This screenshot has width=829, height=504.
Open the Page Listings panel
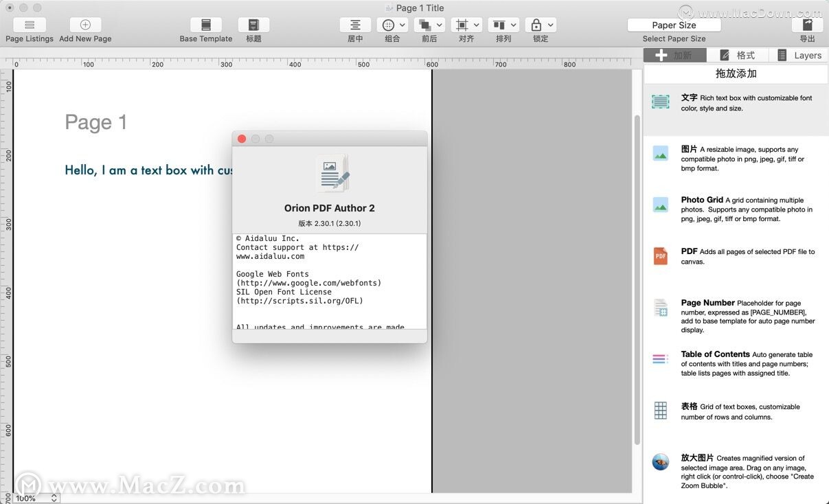(x=30, y=25)
